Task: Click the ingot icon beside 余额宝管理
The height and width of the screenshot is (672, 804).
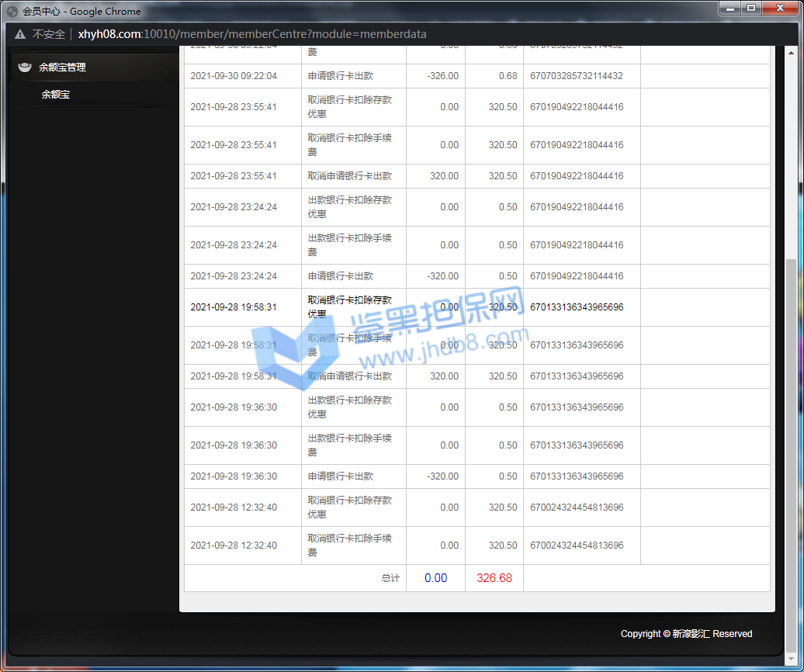Action: (25, 68)
